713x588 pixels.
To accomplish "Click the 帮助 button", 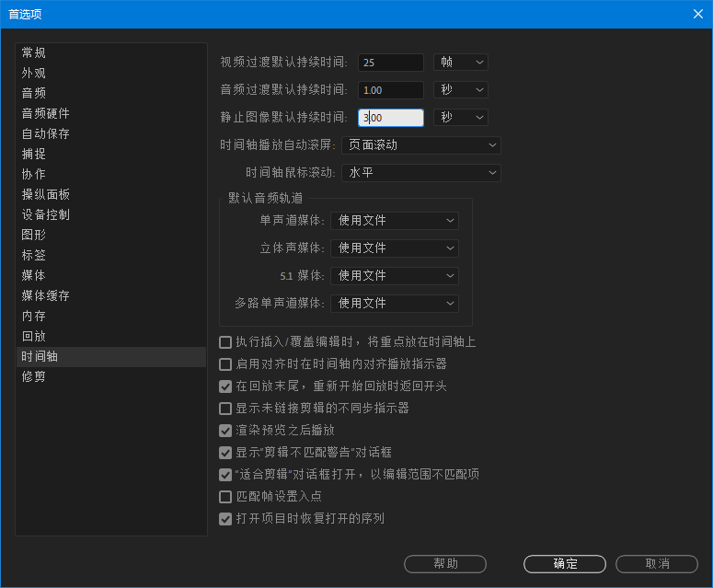I will tap(445, 564).
